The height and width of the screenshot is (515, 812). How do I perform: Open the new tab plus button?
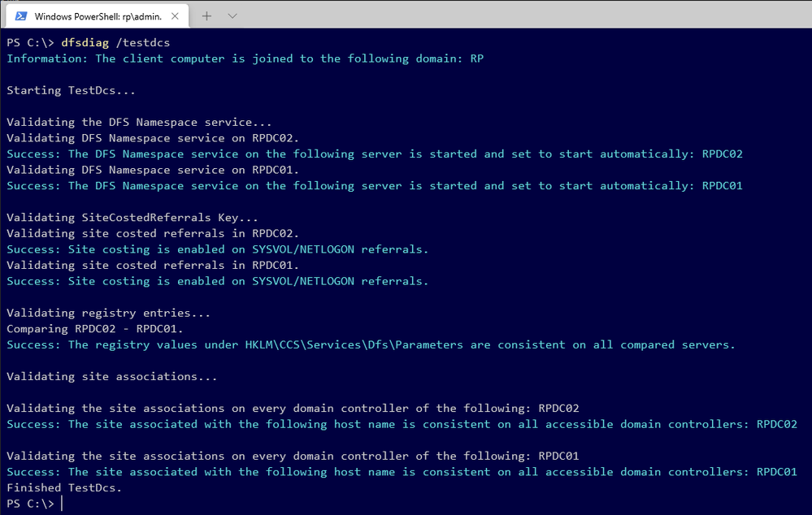206,15
